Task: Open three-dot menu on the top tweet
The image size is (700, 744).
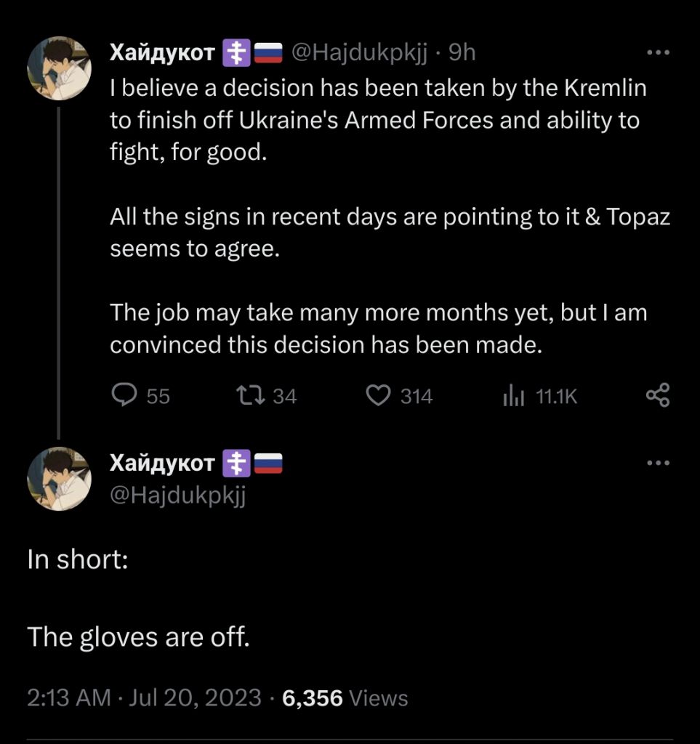Action: click(657, 53)
